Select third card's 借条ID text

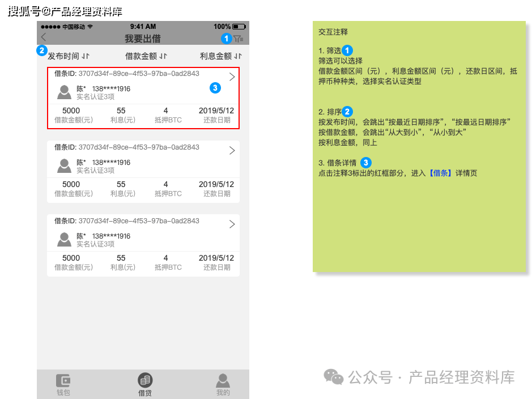click(x=126, y=221)
